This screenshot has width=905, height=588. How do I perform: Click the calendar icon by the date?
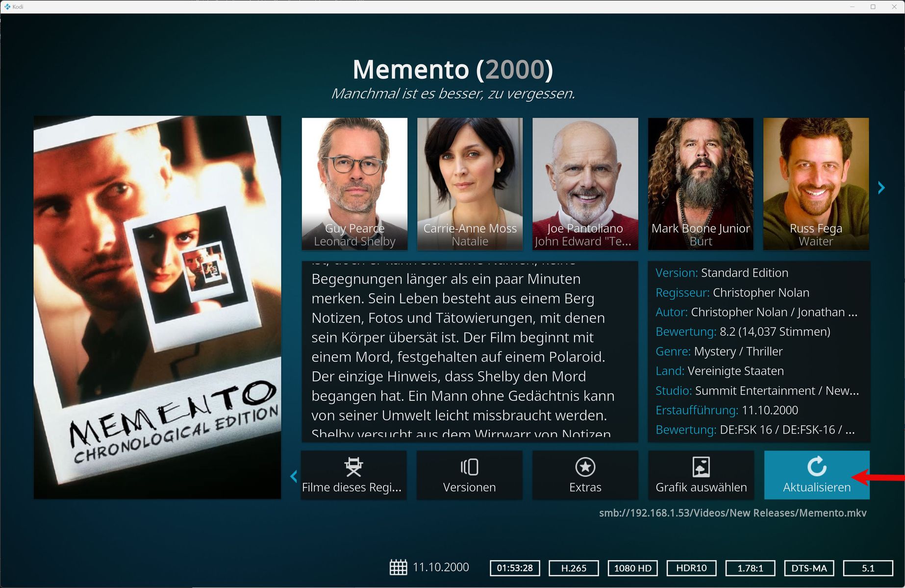coord(398,567)
